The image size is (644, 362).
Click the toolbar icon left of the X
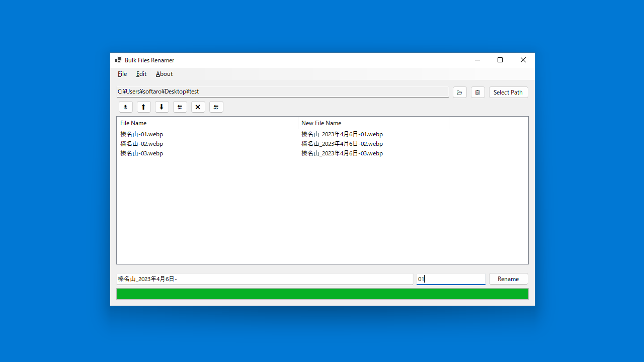pyautogui.click(x=180, y=107)
